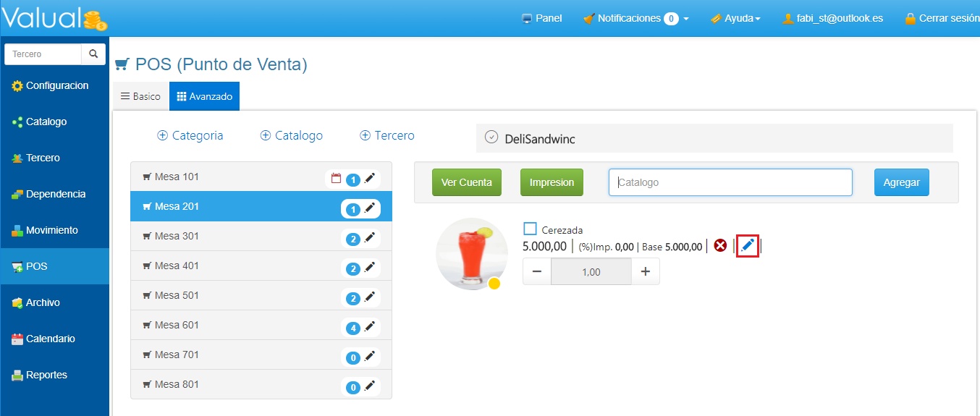Select the Avanzado tab
This screenshot has height=416, width=980.
pyautogui.click(x=204, y=96)
